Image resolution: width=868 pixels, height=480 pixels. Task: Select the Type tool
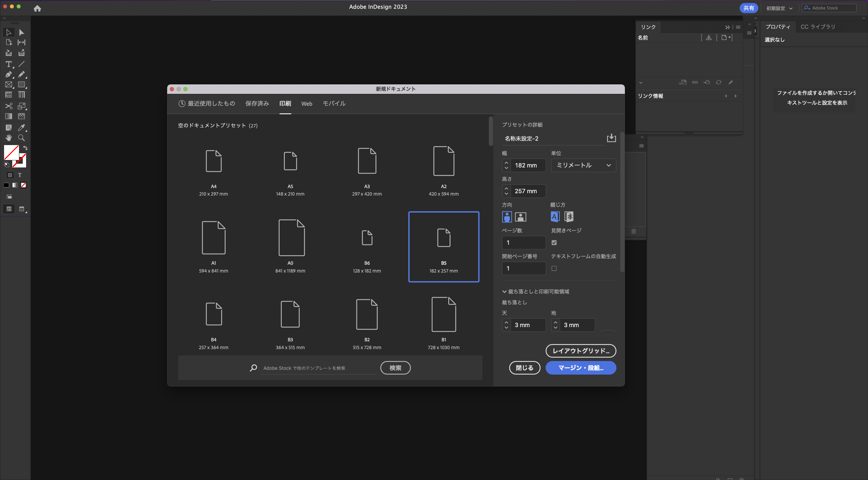(x=9, y=64)
